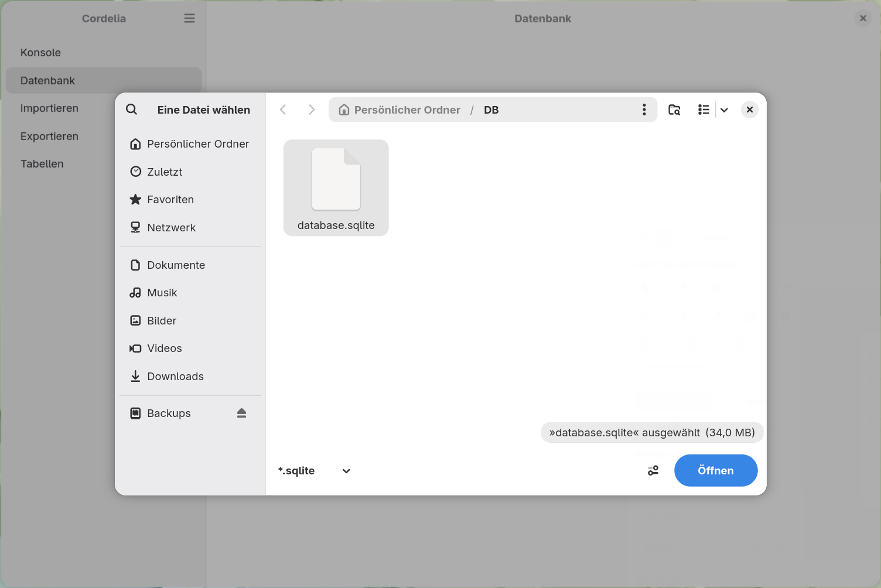The image size is (881, 588).
Task: Click the search folder icon button
Action: 674,110
